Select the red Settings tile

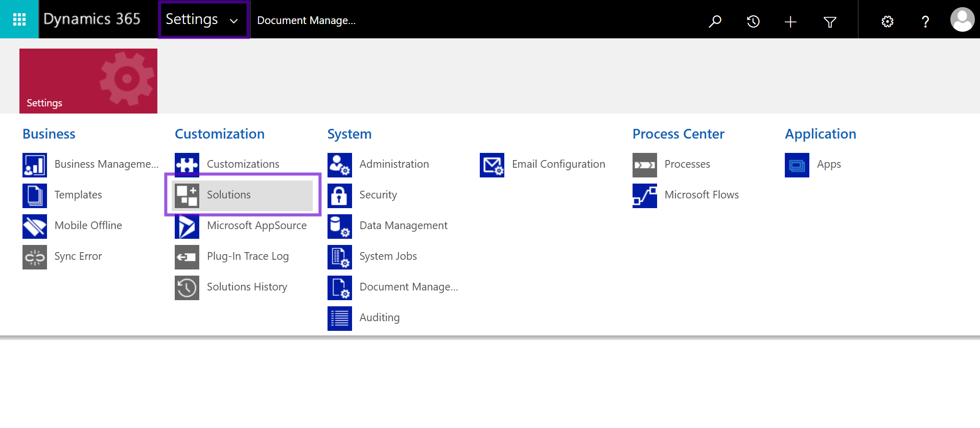88,81
